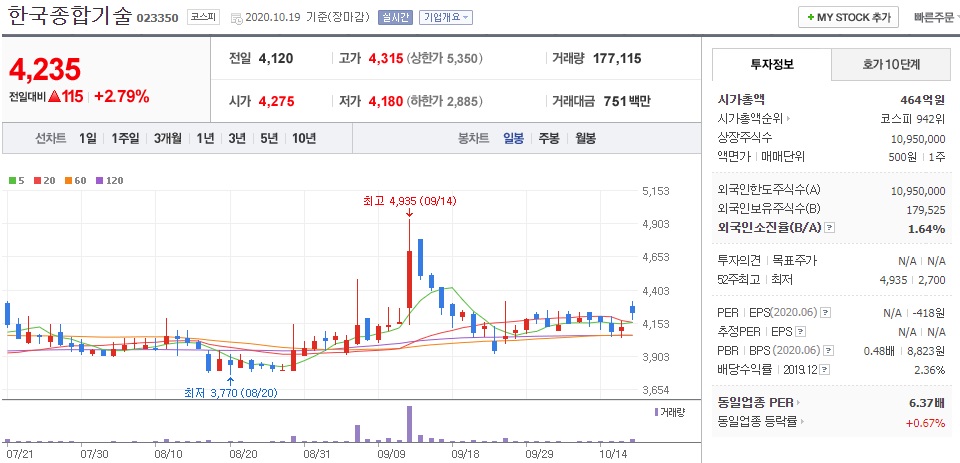
Task: Click the +0.67% sector change value
Action: click(926, 422)
